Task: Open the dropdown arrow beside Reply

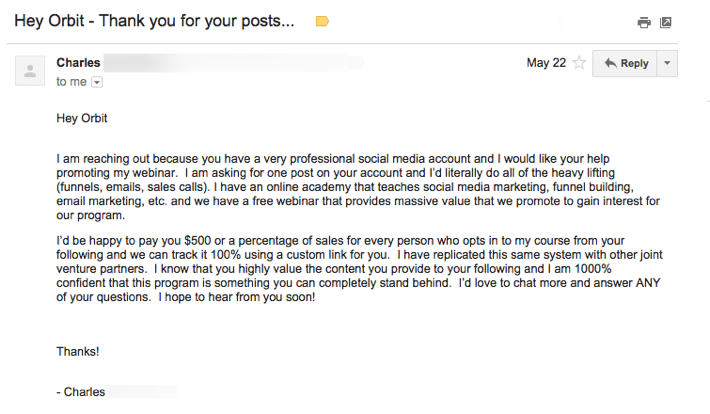Action: [667, 63]
